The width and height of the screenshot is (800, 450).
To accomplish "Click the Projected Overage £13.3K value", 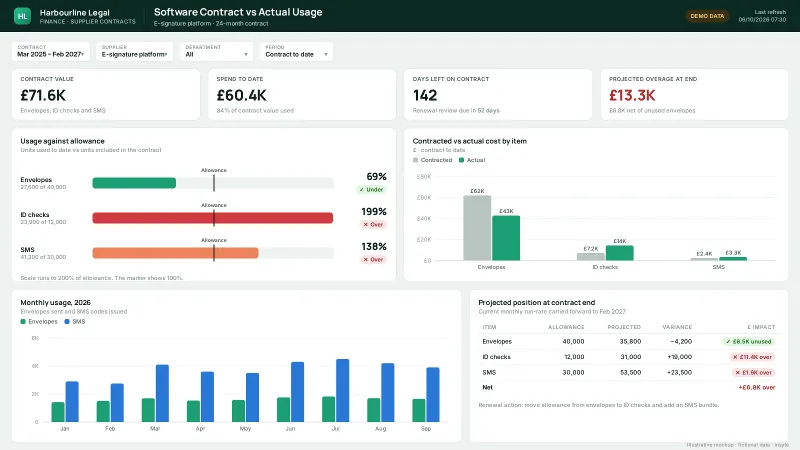I will pyautogui.click(x=632, y=95).
